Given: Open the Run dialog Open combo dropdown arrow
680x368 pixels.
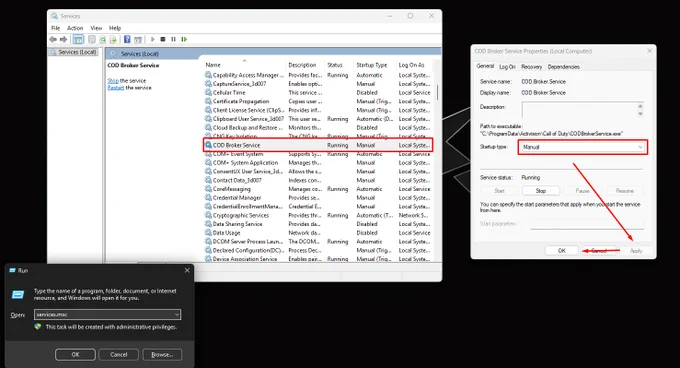Looking at the screenshot, I should pos(177,315).
